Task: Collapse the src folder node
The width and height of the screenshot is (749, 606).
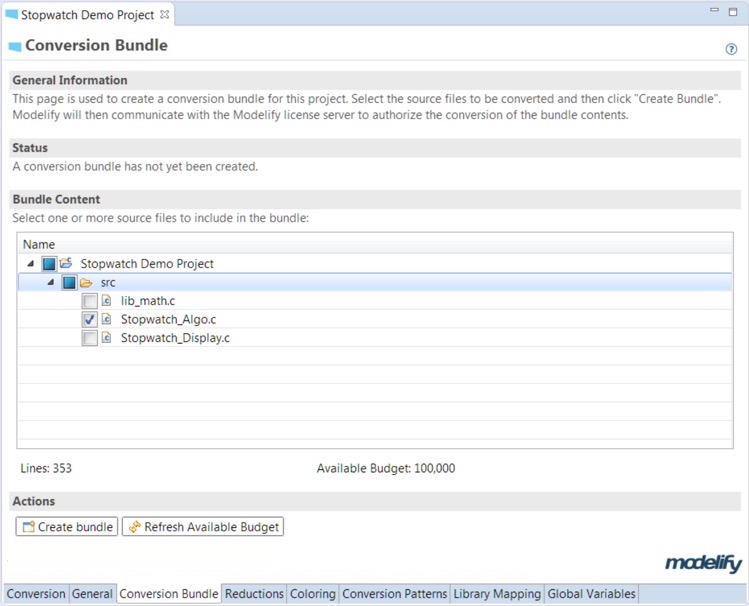Action: pyautogui.click(x=51, y=283)
